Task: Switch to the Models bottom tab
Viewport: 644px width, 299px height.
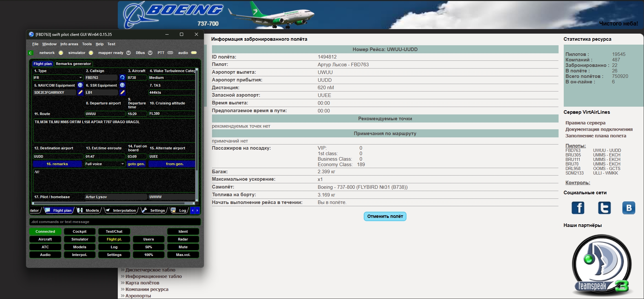Action: [x=89, y=210]
